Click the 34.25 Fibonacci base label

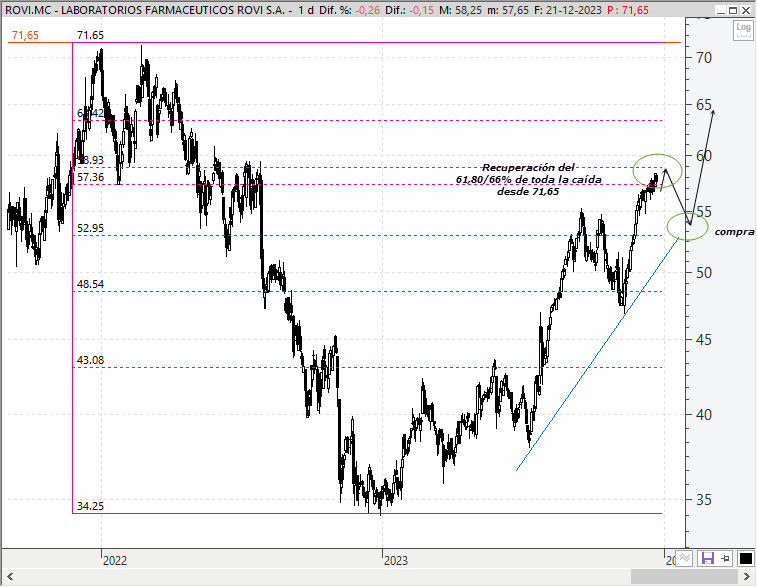tap(90, 506)
